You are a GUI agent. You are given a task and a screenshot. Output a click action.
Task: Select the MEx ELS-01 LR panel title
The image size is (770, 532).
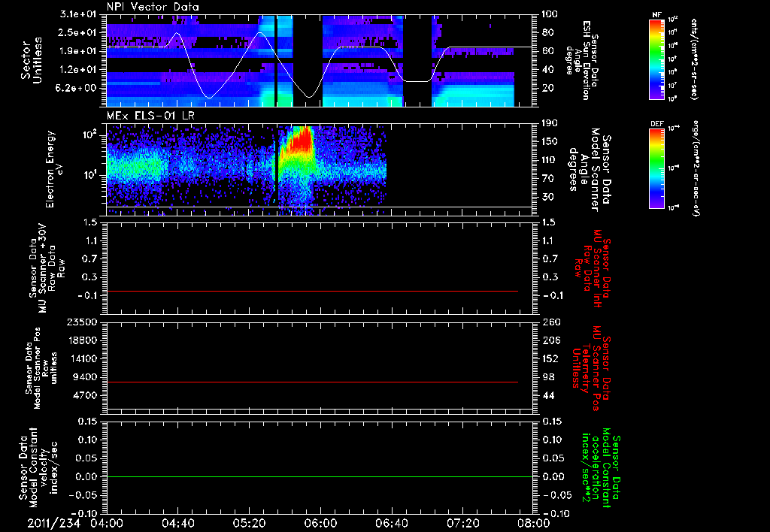[150, 116]
